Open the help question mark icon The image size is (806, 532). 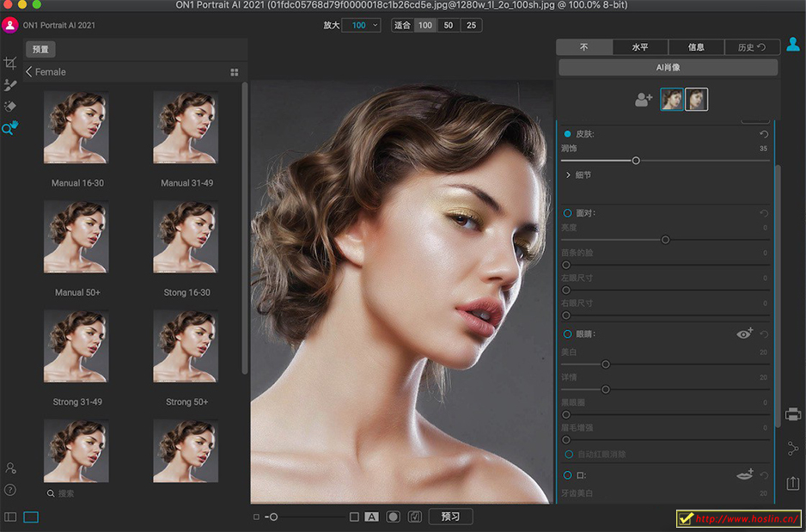click(x=10, y=490)
